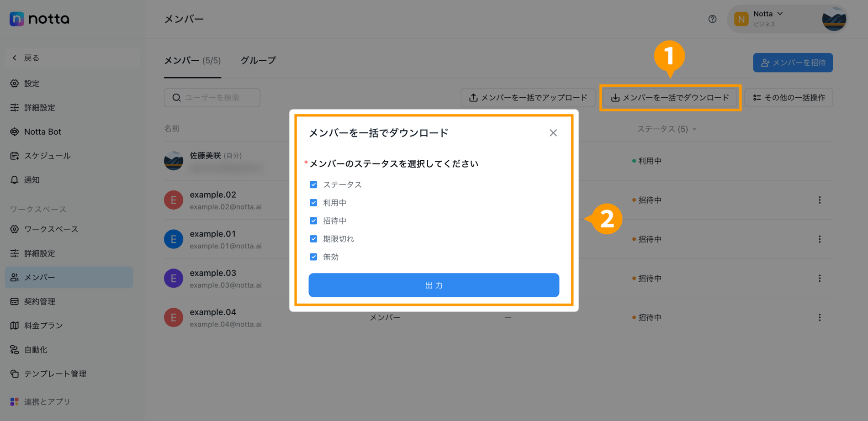The image size is (868, 421).
Task: Open more options for example.03
Action: [x=820, y=278]
